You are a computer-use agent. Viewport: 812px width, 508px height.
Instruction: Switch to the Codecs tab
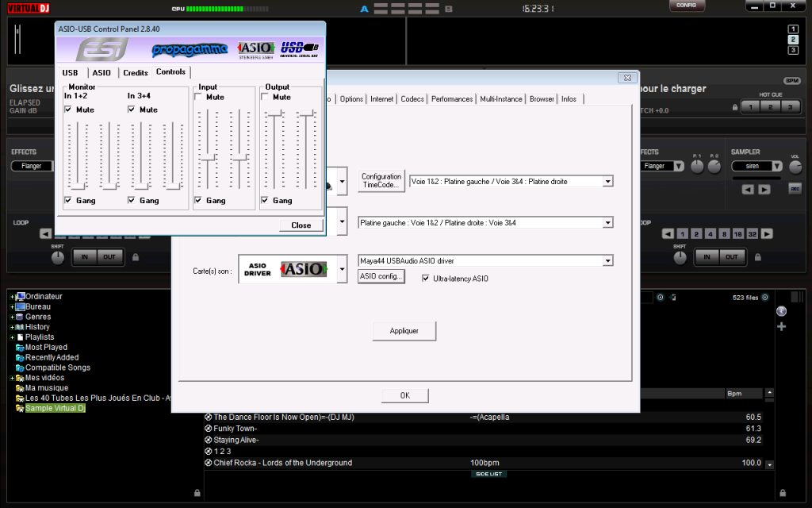(x=412, y=99)
